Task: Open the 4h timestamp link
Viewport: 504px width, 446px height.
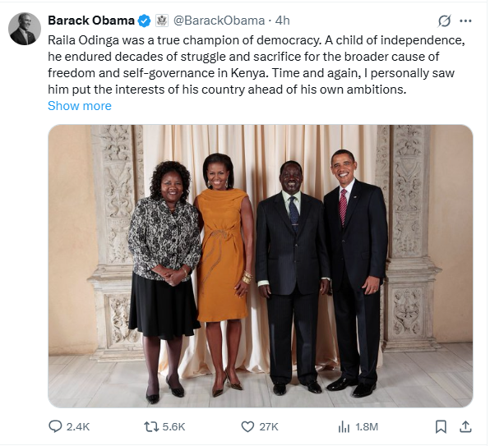Action: click(x=282, y=21)
